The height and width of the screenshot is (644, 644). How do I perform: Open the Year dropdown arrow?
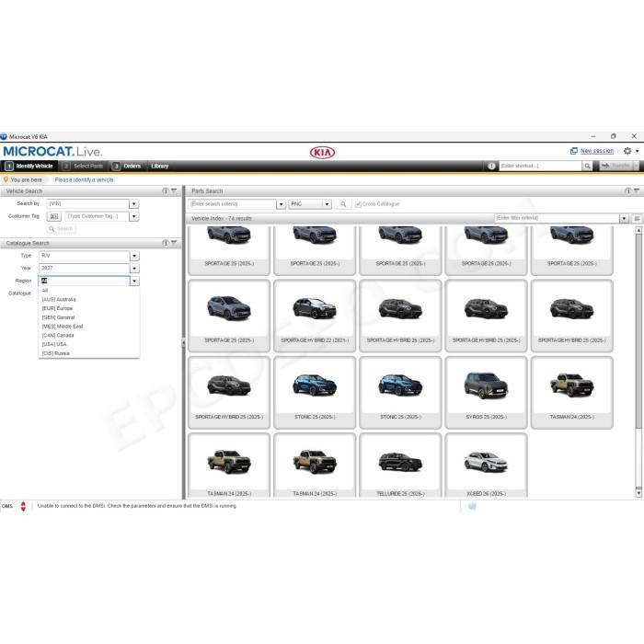[134, 269]
